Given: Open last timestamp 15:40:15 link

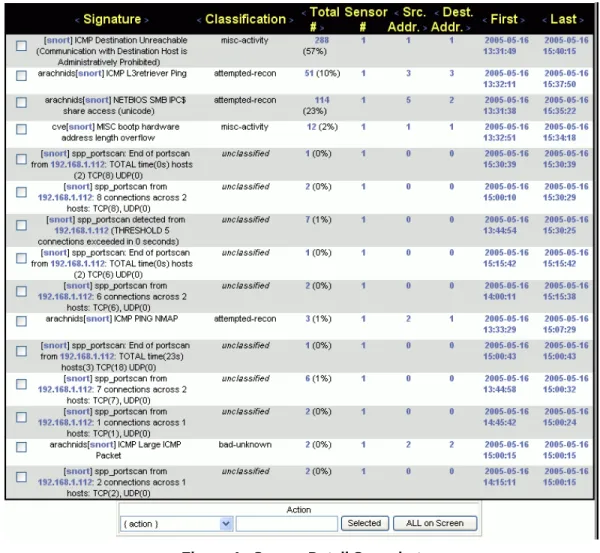Looking at the screenshot, I should [x=559, y=51].
